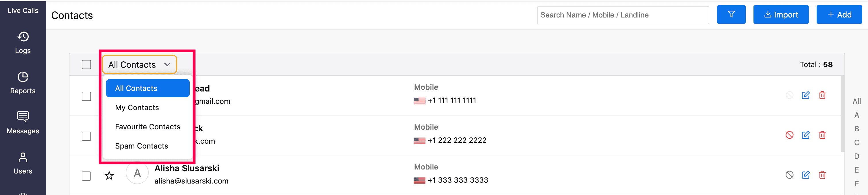Click the Import button
The image size is (868, 195).
click(x=781, y=15)
